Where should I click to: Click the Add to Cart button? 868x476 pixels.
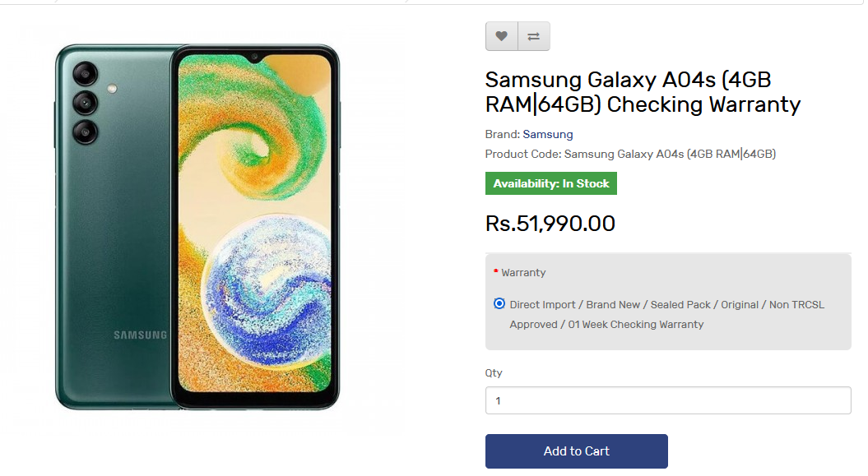coord(576,451)
